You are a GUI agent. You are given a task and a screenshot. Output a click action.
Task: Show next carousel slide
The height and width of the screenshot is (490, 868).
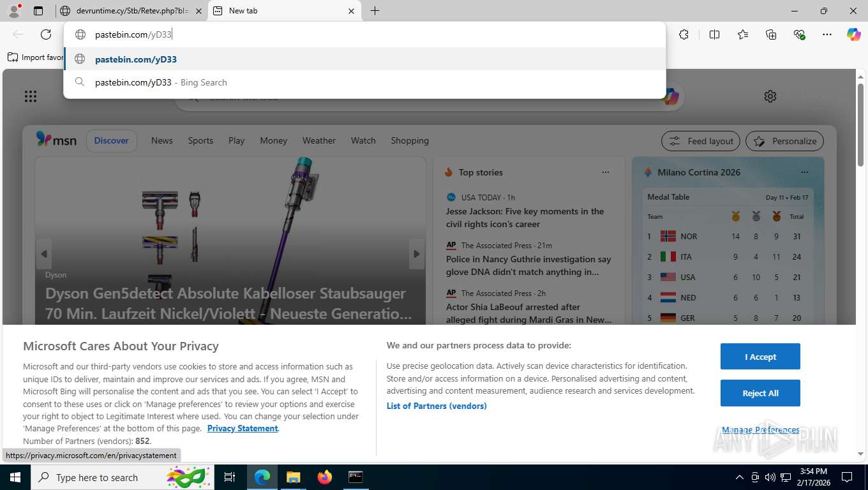417,254
